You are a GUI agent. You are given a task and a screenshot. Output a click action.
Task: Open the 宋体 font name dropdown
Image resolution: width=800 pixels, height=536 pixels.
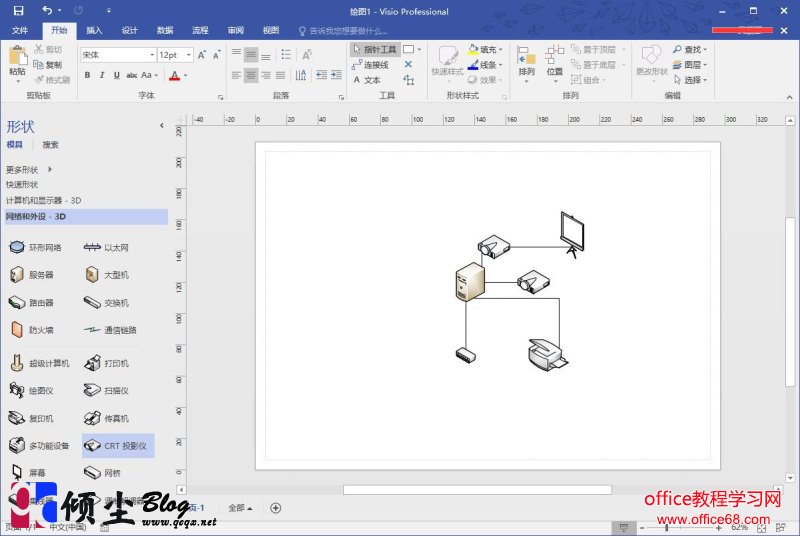(x=152, y=55)
